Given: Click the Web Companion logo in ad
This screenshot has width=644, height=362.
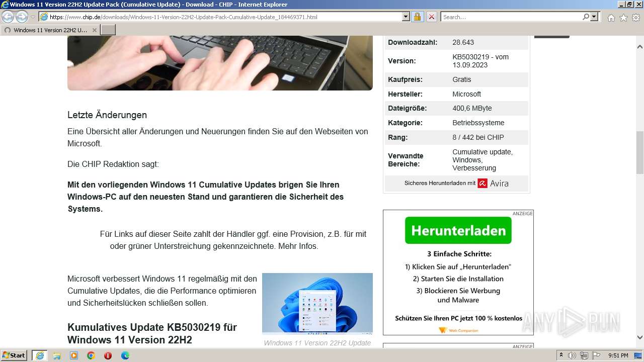Looking at the screenshot, I should point(458,330).
